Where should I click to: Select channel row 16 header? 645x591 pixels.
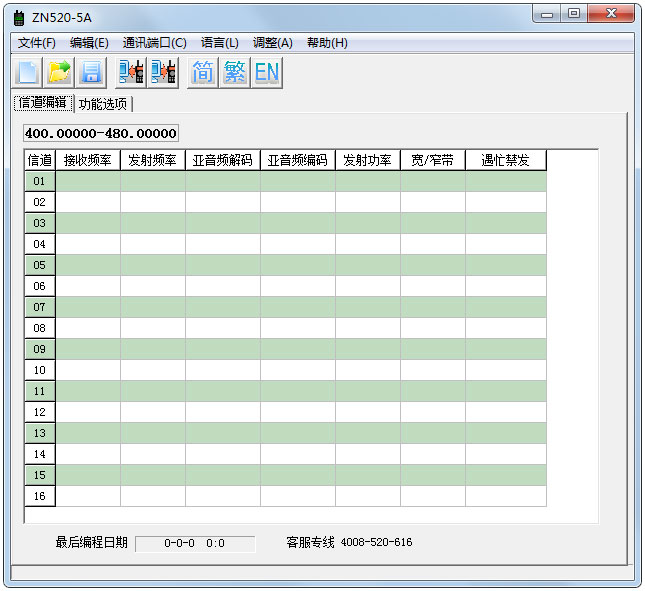click(39, 496)
